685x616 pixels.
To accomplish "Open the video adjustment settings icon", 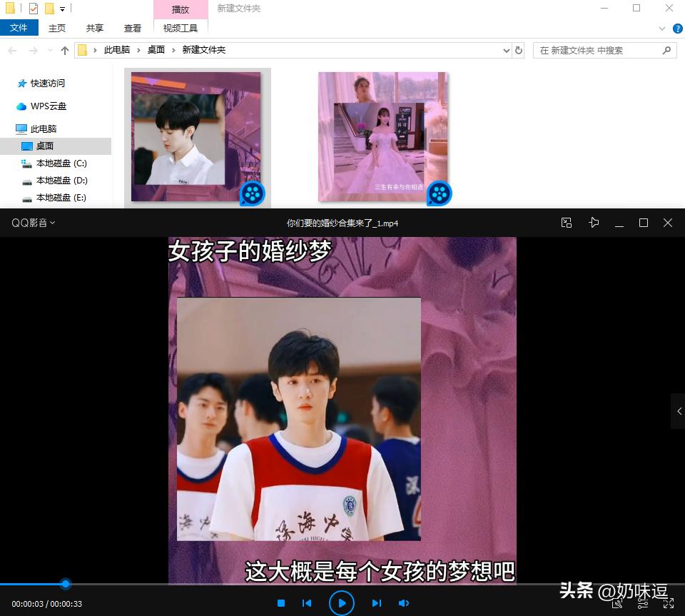I will tap(642, 603).
